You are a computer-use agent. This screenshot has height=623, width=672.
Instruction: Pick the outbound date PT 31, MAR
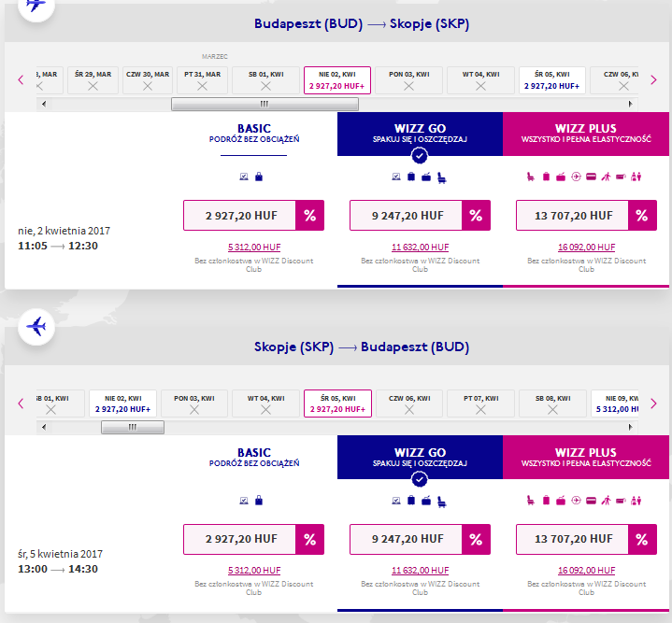click(x=202, y=80)
